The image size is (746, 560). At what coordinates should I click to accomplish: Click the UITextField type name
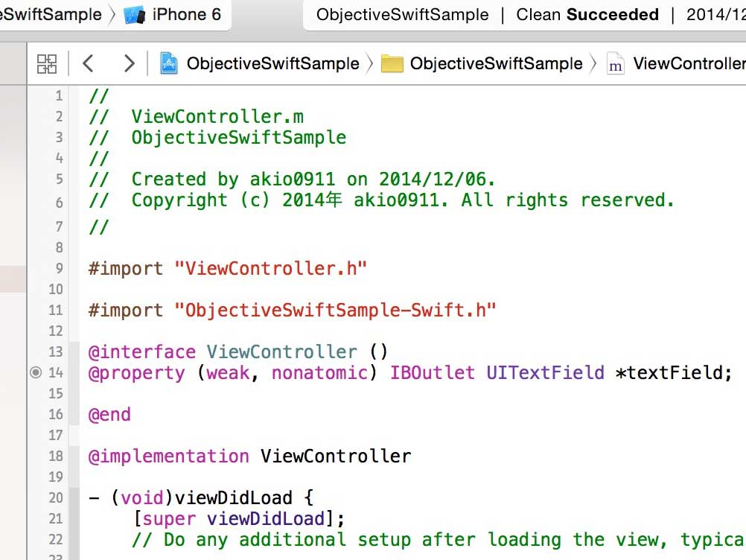(x=545, y=372)
